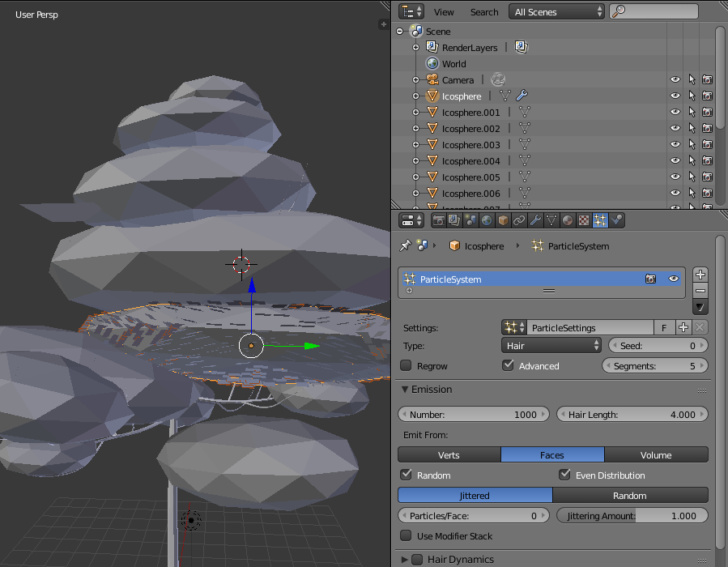
Task: Click the World globe icon in outliner
Action: click(x=432, y=63)
